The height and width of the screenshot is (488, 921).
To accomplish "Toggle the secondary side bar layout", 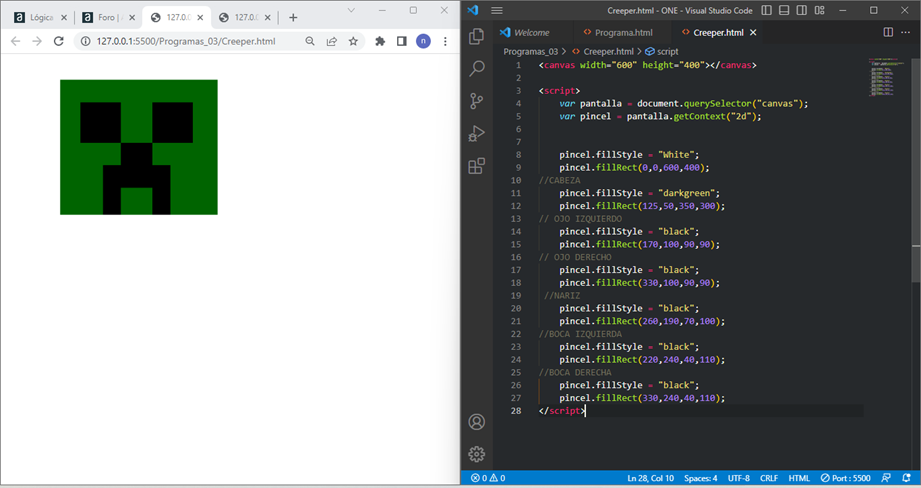I will (802, 10).
